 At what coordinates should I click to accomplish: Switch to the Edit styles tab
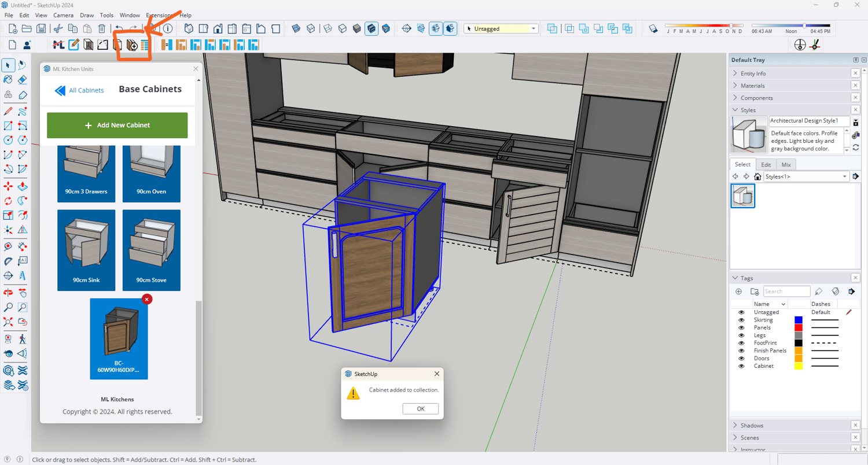coord(766,165)
